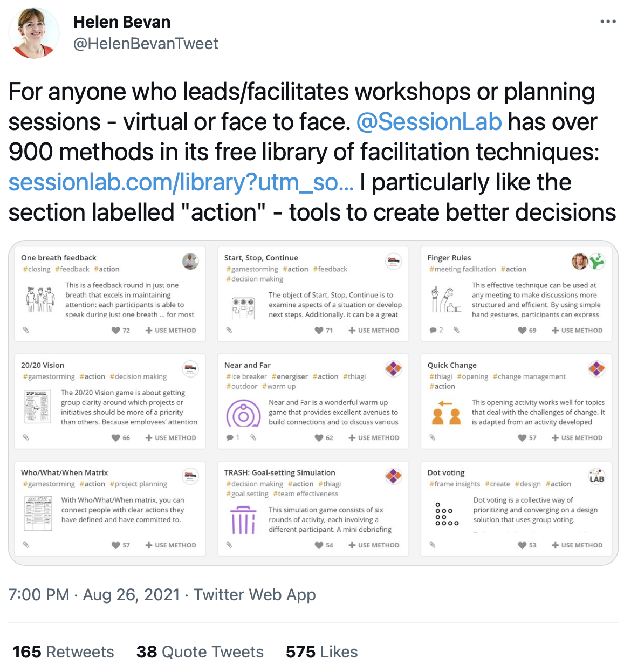View the 165 Retweets list
This screenshot has height=672, width=624.
[x=63, y=652]
